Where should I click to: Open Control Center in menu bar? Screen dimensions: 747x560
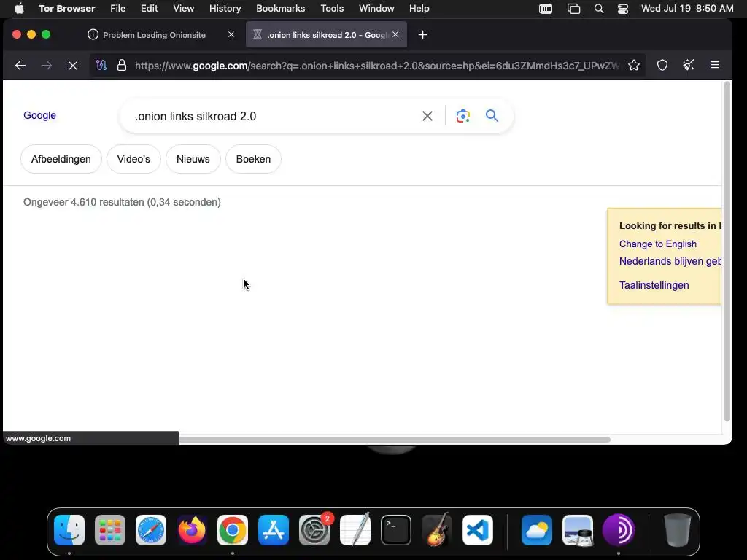[623, 9]
